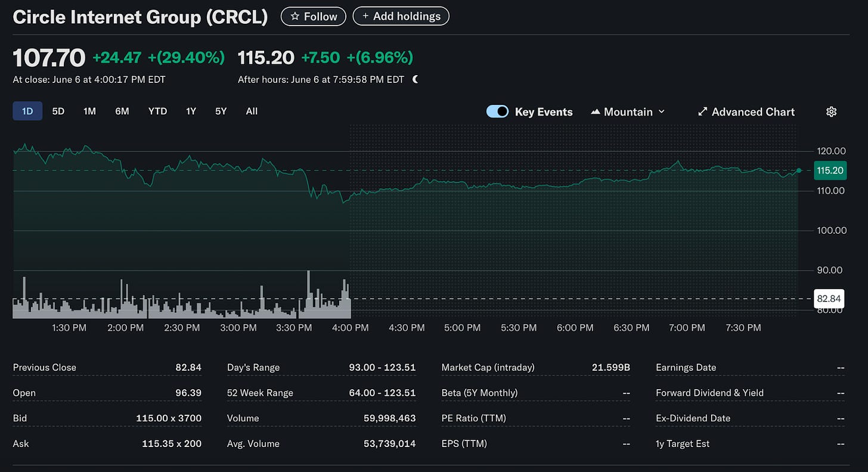Click the 82.84 previous close marker on chart
Screen dimensions: 868x472
(830, 298)
